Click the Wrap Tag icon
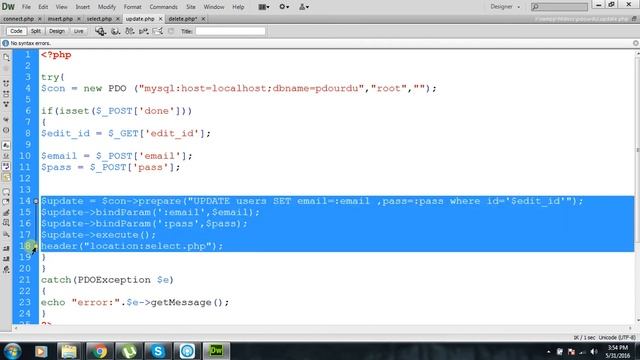This screenshot has height=360, width=640. 6,213
